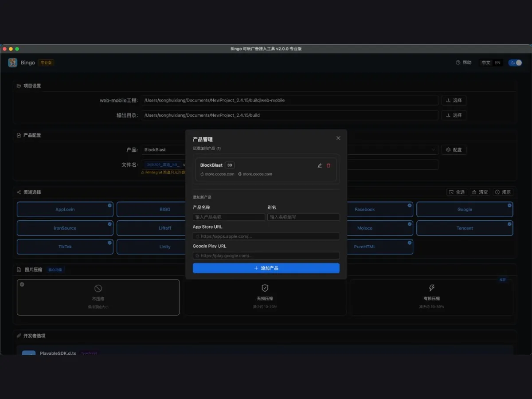Toggle the IronSource channel
The height and width of the screenshot is (399, 532).
click(x=65, y=228)
